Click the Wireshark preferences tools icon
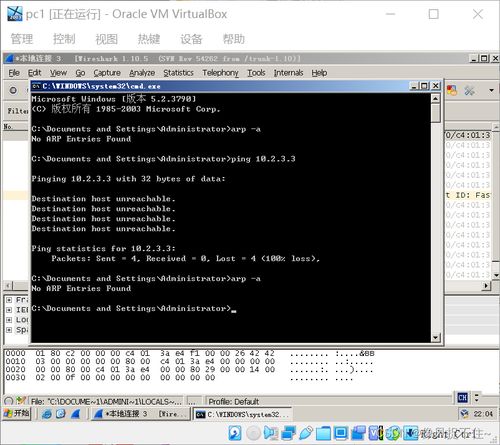500x445 pixels. [x=469, y=90]
